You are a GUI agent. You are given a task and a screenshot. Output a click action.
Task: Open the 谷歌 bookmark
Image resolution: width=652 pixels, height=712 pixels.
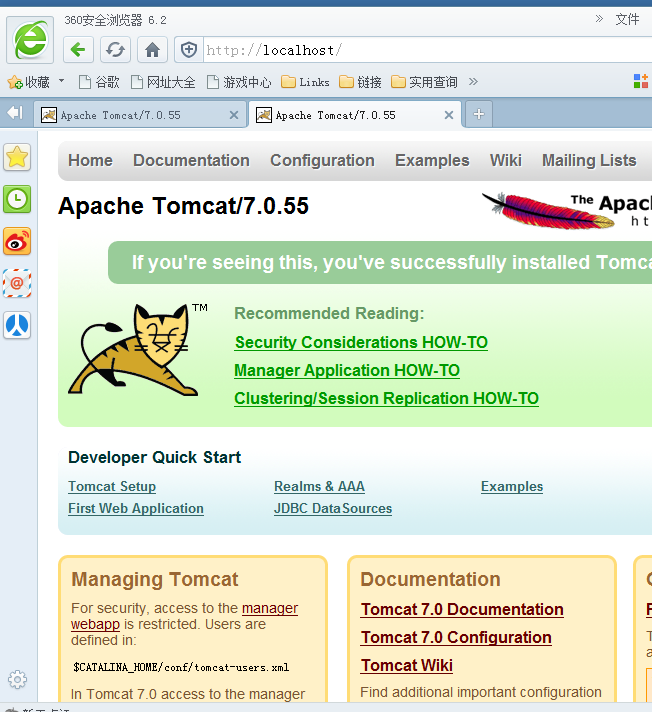point(99,82)
